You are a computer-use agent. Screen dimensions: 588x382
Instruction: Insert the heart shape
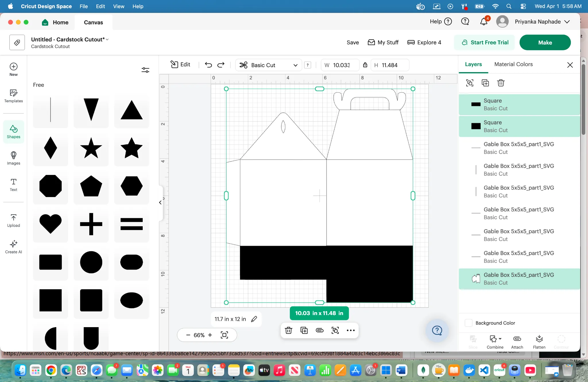(51, 224)
